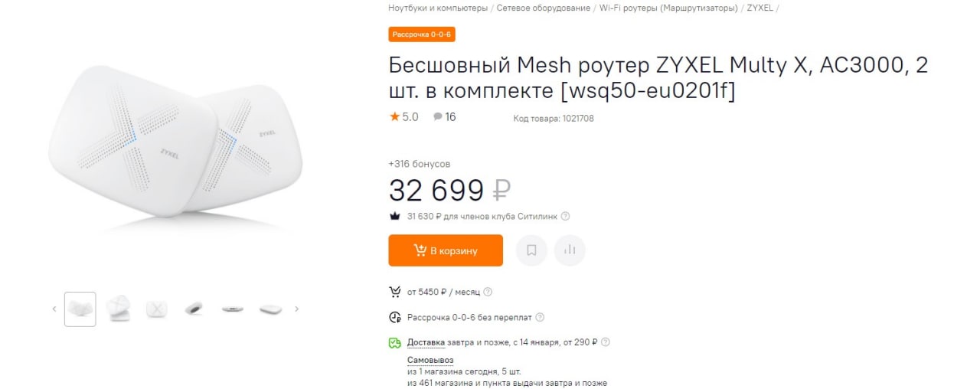Image resolution: width=980 pixels, height=389 pixels.
Task: Show previous thumbnails with left arrow
Action: click(54, 309)
